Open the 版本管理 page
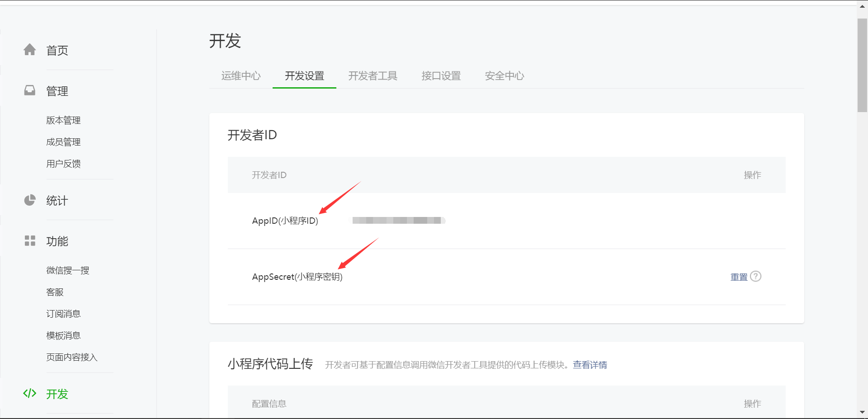 point(63,120)
